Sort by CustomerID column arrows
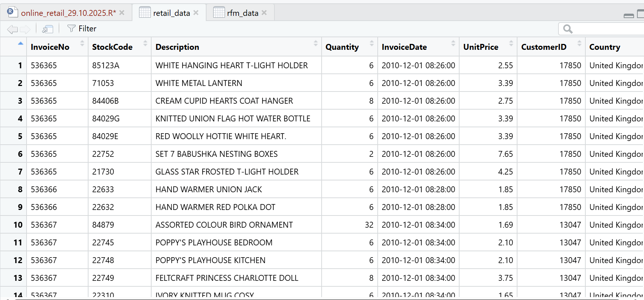The width and height of the screenshot is (644, 300). [579, 44]
